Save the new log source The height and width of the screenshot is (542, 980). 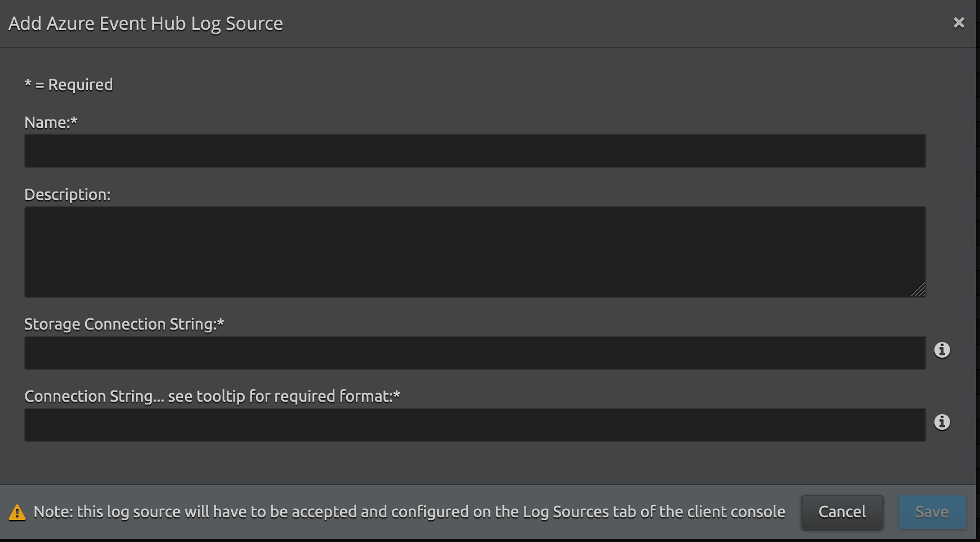tap(932, 512)
